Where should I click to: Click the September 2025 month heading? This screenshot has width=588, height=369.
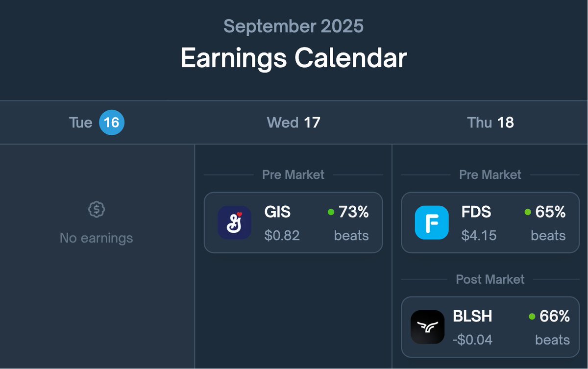point(294,26)
